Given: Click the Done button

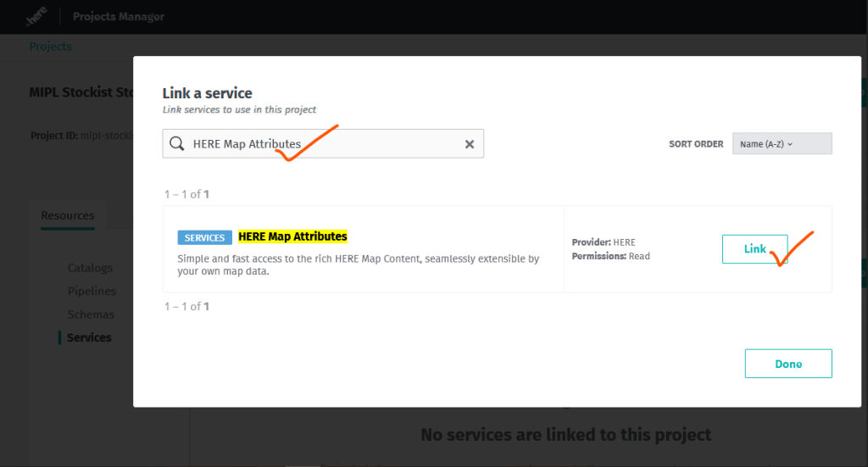Looking at the screenshot, I should coord(788,364).
